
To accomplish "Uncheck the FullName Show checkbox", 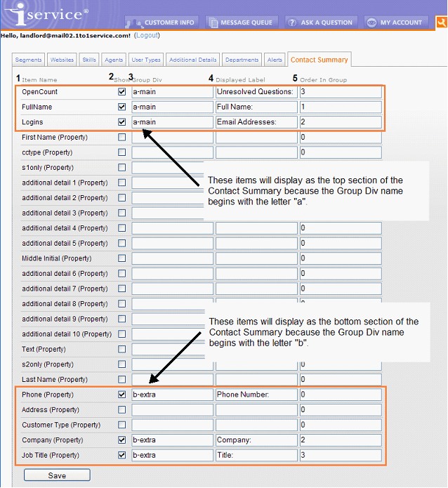I will 121,107.
